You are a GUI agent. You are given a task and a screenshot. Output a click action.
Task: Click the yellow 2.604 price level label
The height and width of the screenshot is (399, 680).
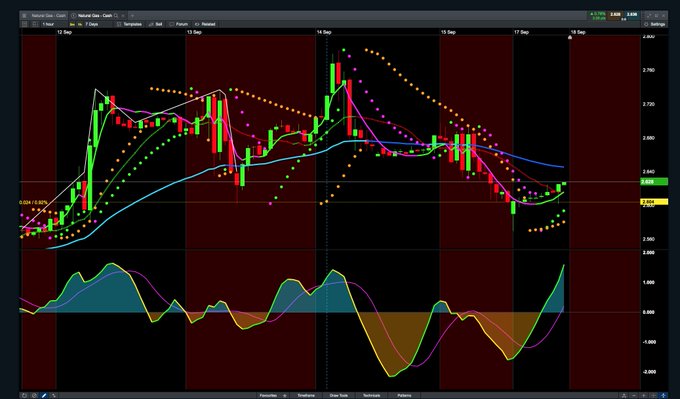click(x=654, y=202)
